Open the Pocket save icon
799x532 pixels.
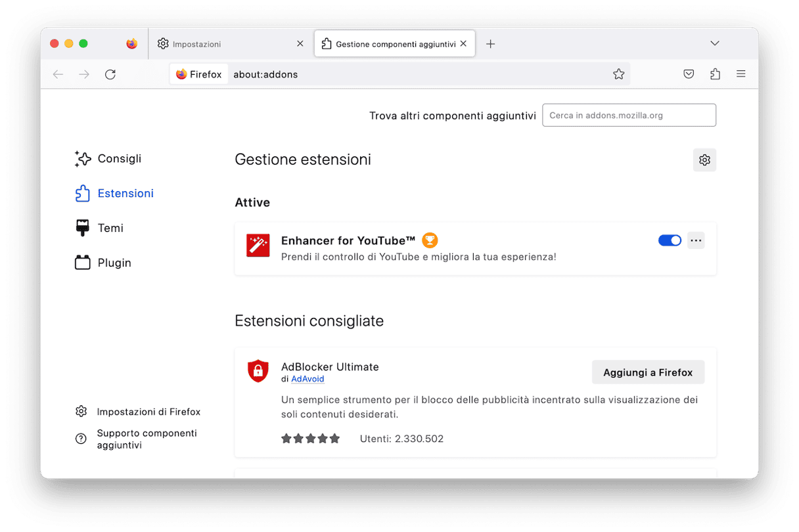click(x=689, y=74)
